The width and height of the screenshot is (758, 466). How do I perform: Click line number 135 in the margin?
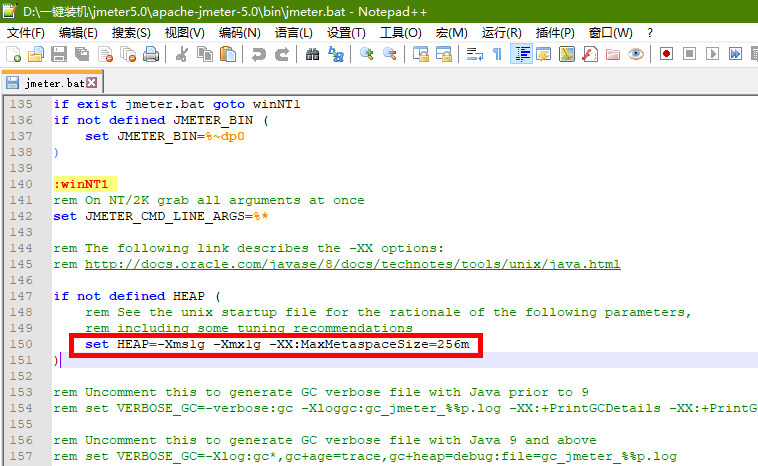[x=21, y=104]
